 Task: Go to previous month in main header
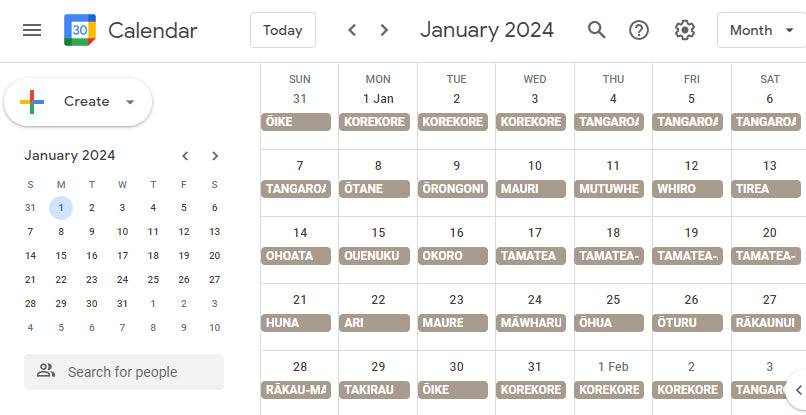352,30
